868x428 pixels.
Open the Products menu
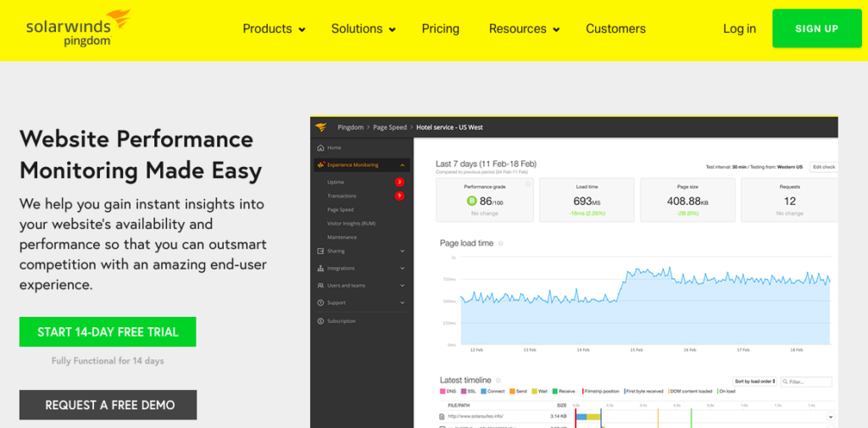274,29
